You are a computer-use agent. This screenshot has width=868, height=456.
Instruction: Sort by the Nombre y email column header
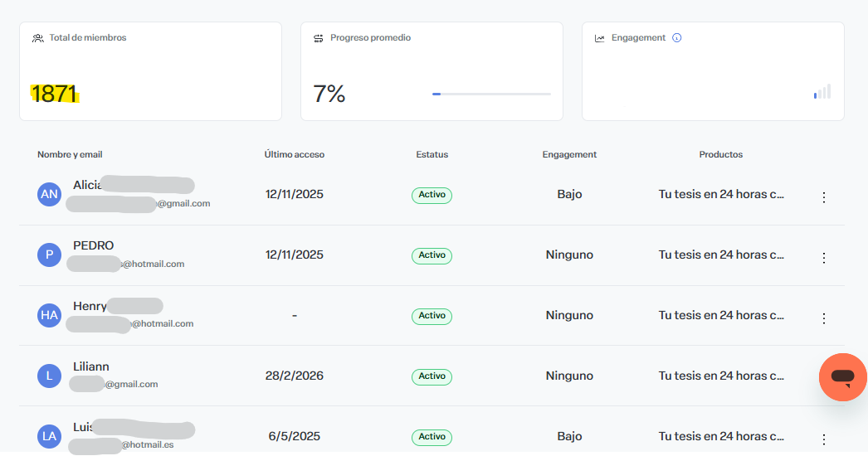click(70, 154)
